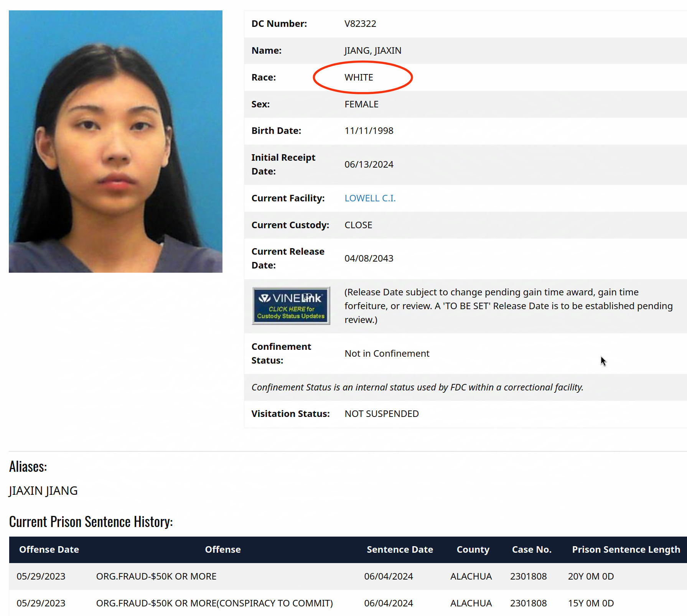Select the 20Y 0M 0D sentence length
This screenshot has width=687, height=616.
point(591,576)
